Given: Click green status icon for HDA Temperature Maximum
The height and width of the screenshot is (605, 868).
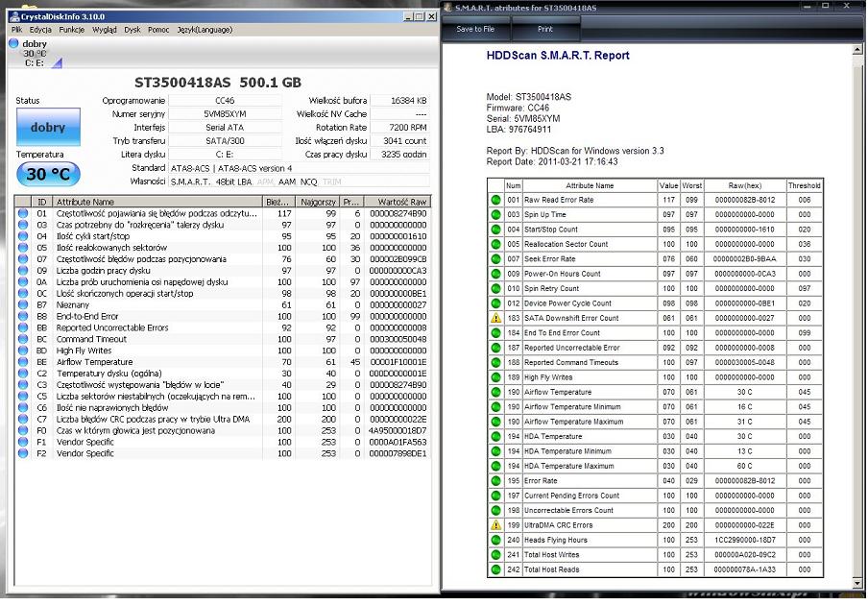Looking at the screenshot, I should point(496,466).
